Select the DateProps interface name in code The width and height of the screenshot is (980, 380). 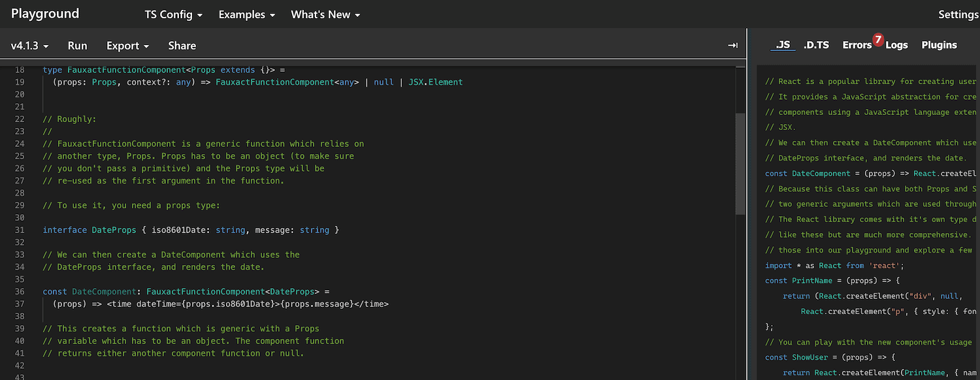tap(112, 230)
